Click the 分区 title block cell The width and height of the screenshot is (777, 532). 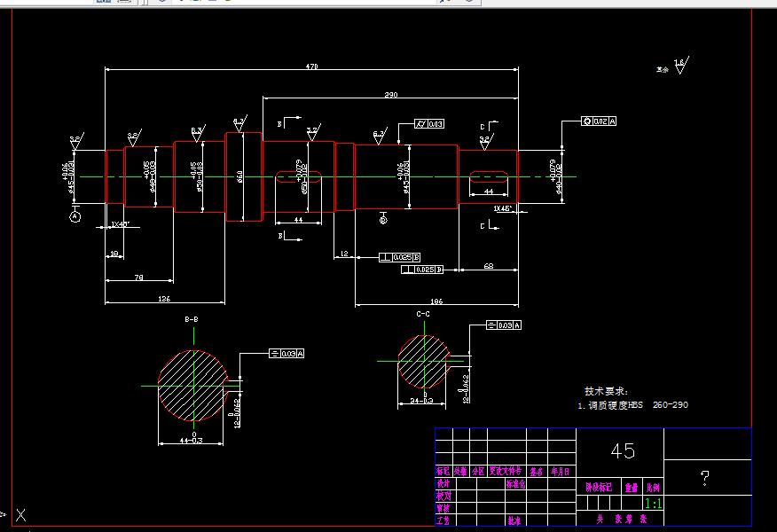478,471
